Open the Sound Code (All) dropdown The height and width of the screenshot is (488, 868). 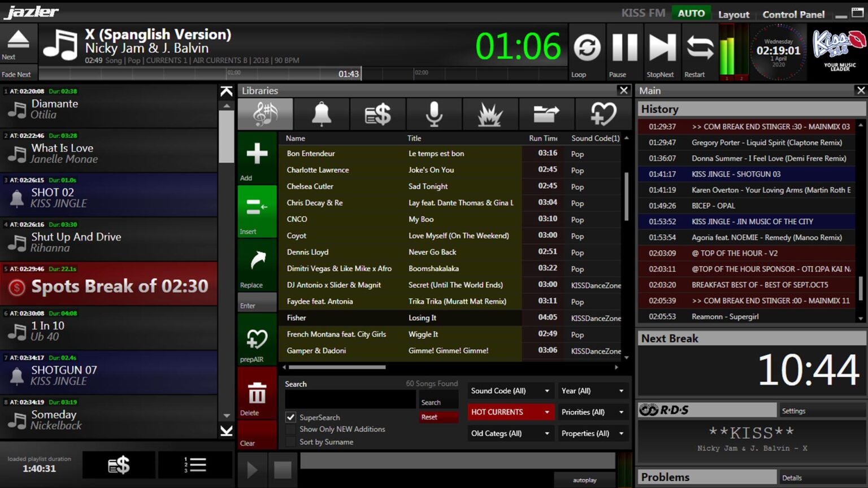[510, 390]
